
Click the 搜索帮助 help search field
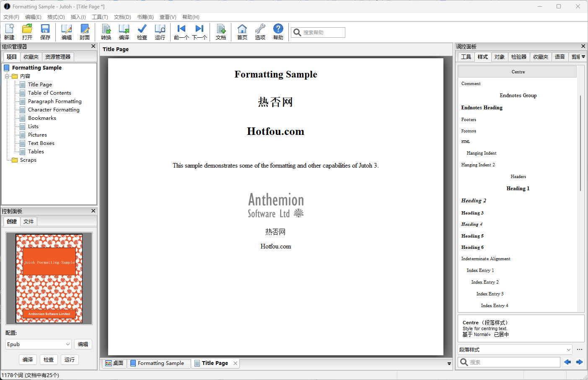[x=318, y=32]
